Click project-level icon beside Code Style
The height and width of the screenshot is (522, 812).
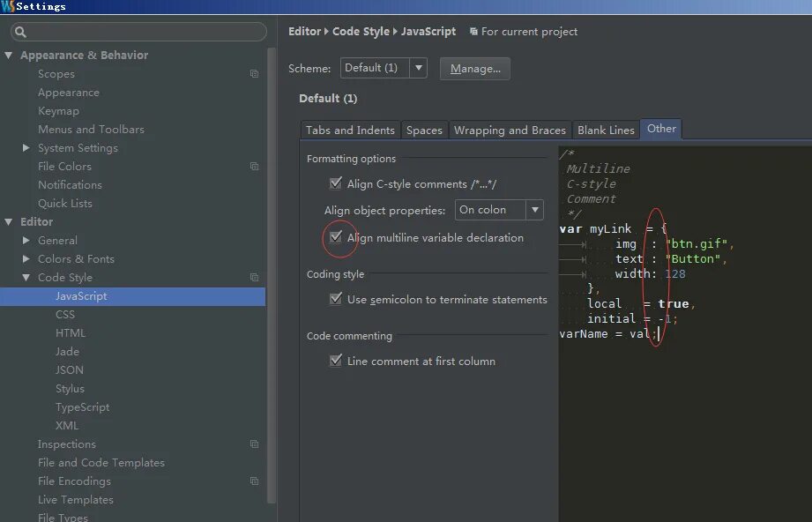coord(254,278)
